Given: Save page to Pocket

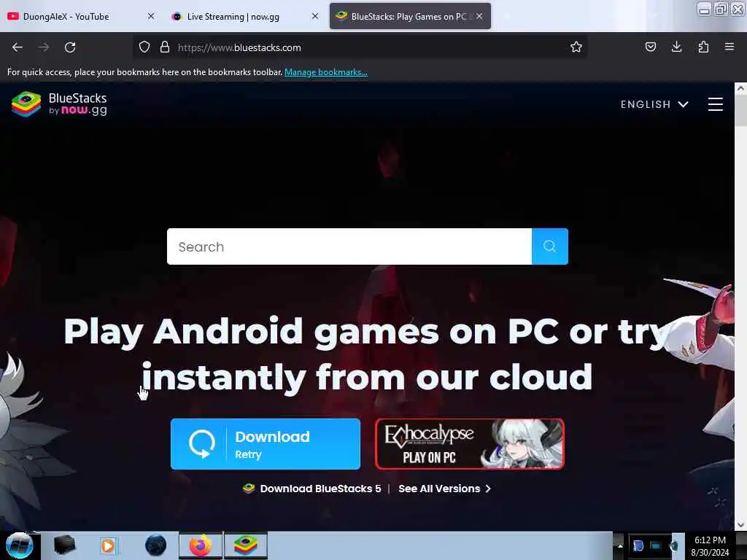Looking at the screenshot, I should [650, 47].
